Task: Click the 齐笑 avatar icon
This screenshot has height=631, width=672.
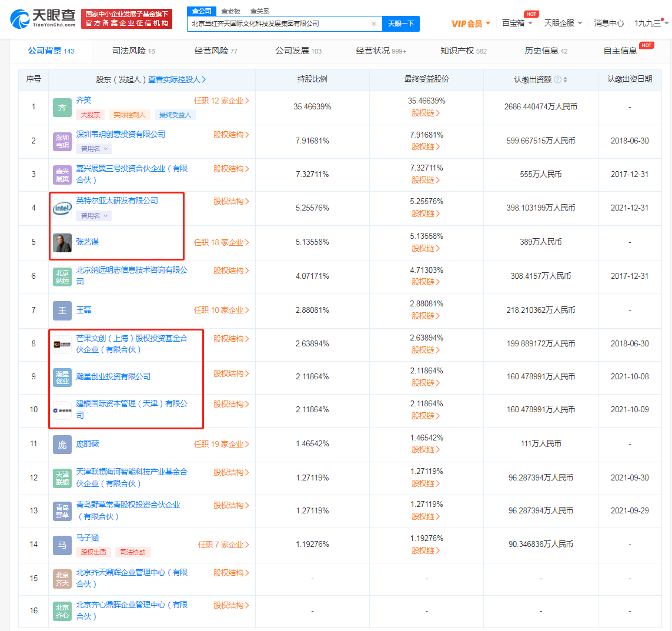Action: [x=62, y=108]
